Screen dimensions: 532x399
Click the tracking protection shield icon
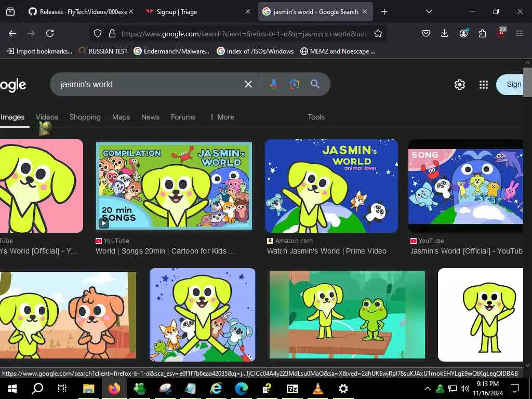click(98, 33)
